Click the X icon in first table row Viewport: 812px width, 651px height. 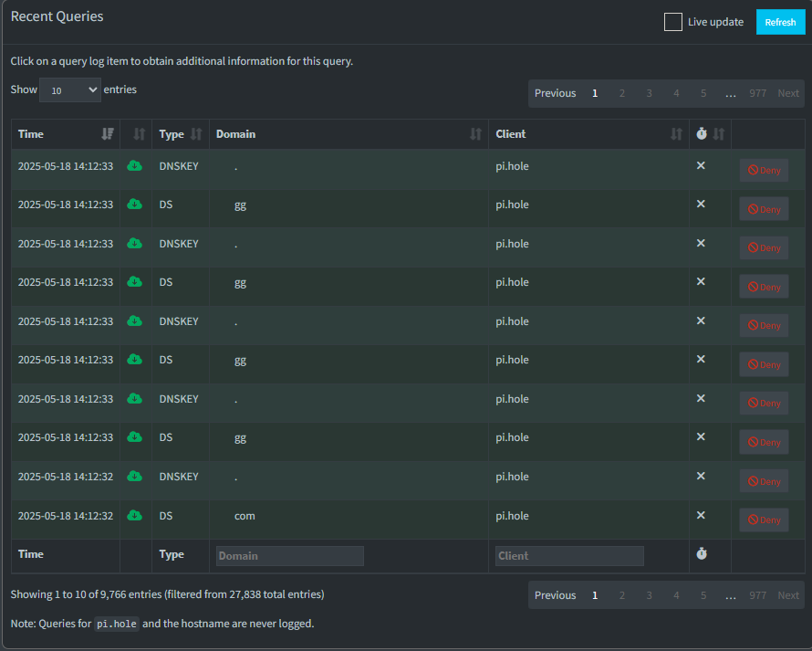pos(701,165)
